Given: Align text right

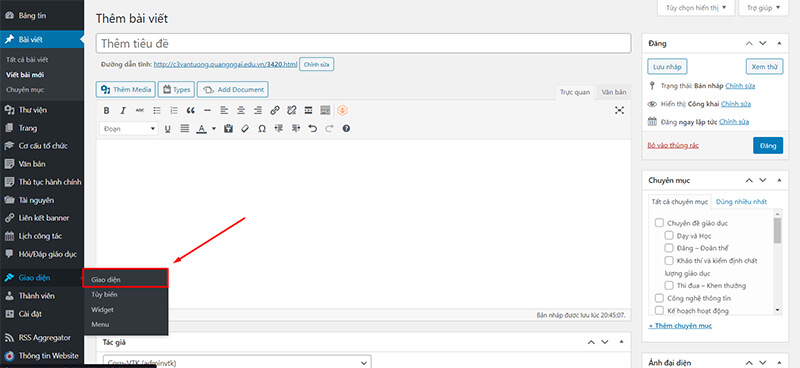Looking at the screenshot, I should click(258, 110).
